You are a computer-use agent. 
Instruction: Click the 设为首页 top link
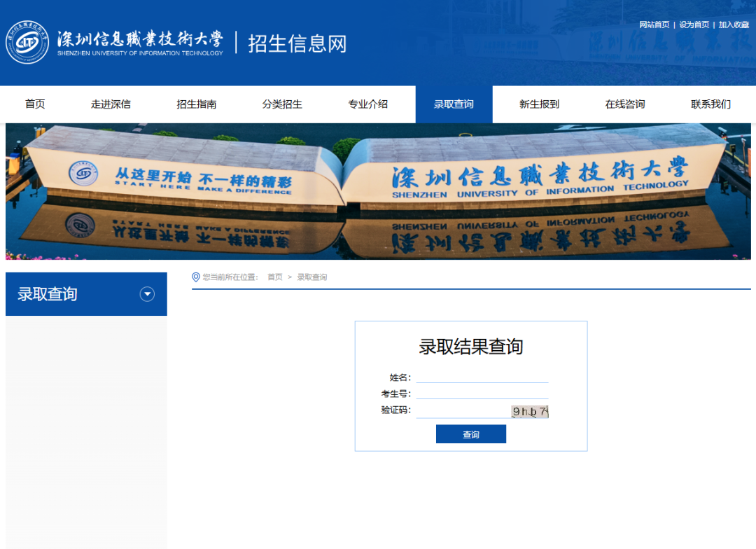point(694,25)
